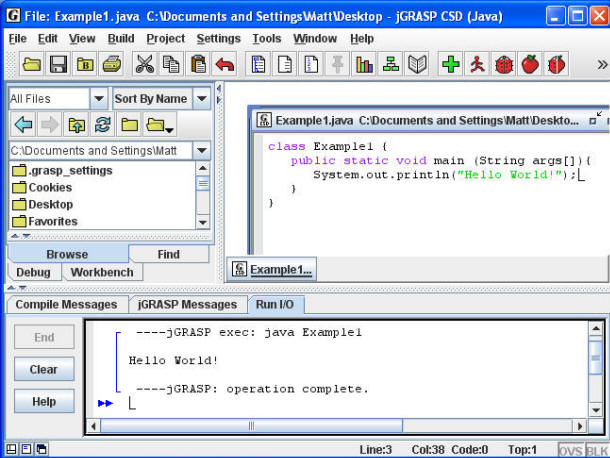This screenshot has height=458, width=610.
Task: Click Run I/O vertical scroll down arrow
Action: pyautogui.click(x=595, y=410)
